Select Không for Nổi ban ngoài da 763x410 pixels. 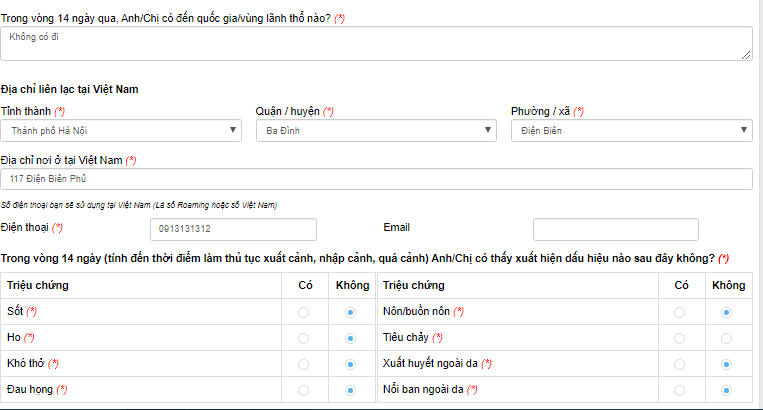726,390
